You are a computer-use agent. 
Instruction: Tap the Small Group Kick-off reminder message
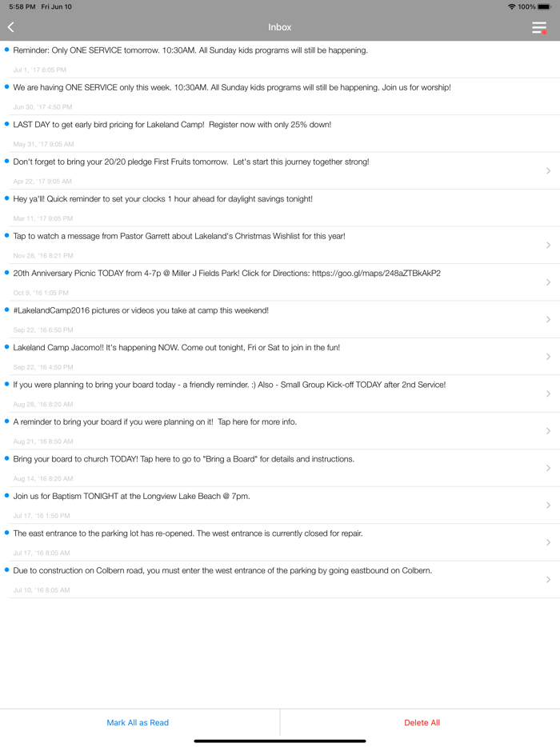[230, 385]
